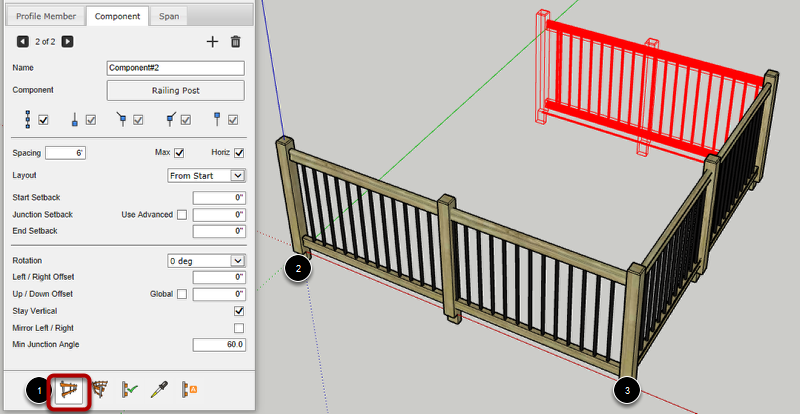Check the Use Advanced junction setback box
The image size is (800, 414).
coord(181,215)
